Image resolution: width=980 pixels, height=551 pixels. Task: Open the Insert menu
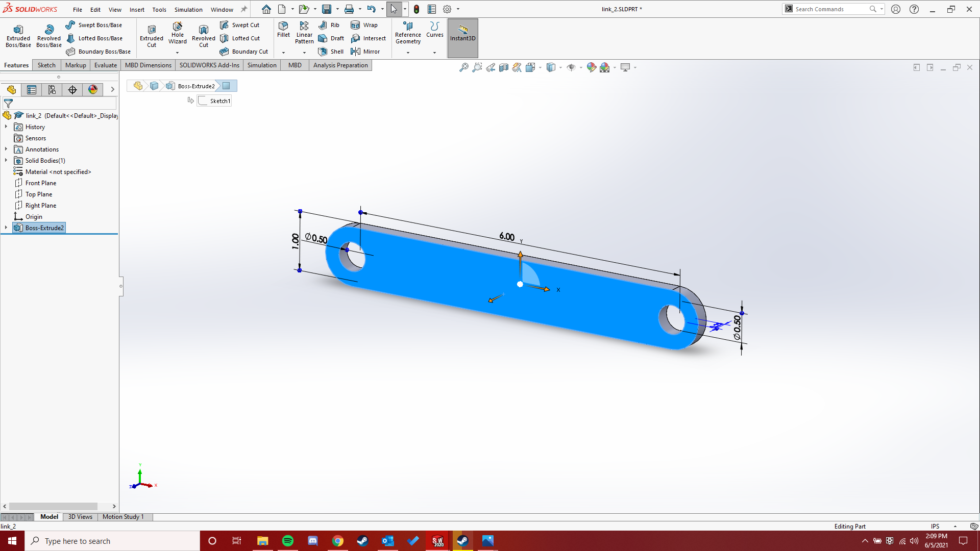[x=137, y=9]
